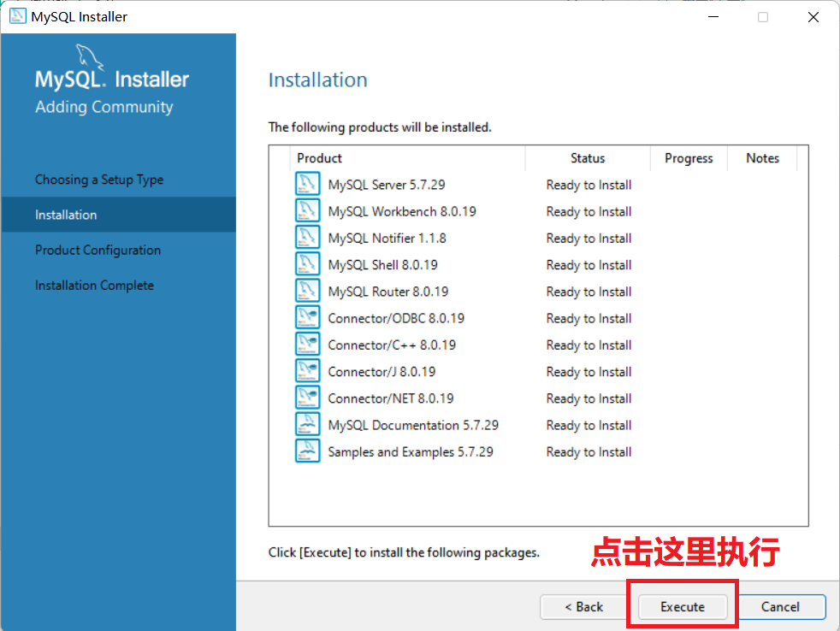The width and height of the screenshot is (840, 631).
Task: Click the Connector/ODBC 8.0.19 product icon
Action: point(307,318)
